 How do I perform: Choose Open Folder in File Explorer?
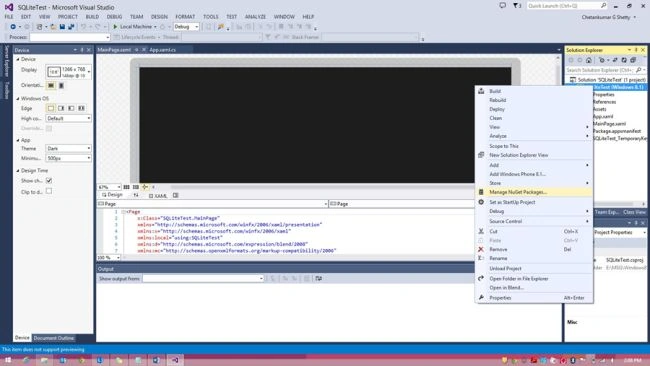pyautogui.click(x=534, y=279)
